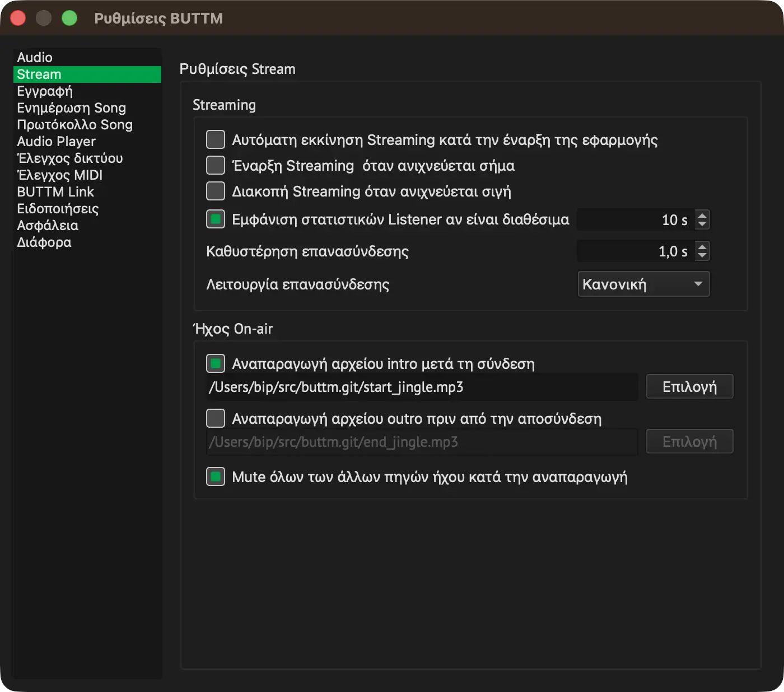
Task: Open the Λειτουργία επανασύνδεσης dropdown
Action: (643, 284)
